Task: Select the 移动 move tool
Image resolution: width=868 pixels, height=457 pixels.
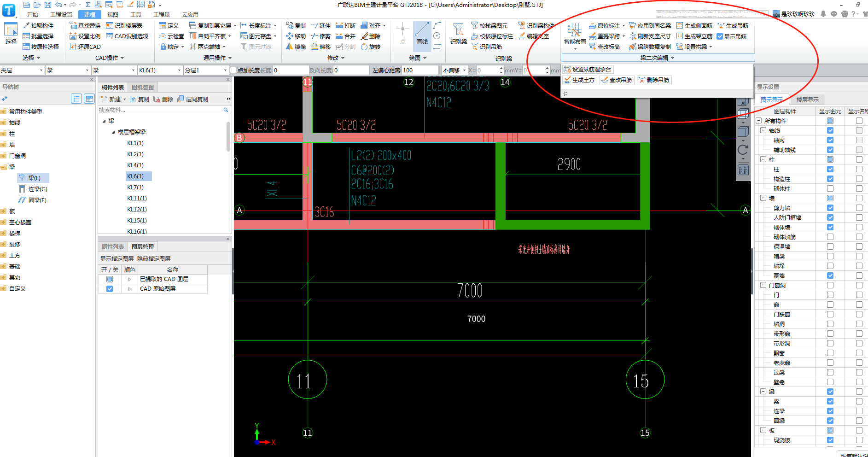Action: pos(296,36)
